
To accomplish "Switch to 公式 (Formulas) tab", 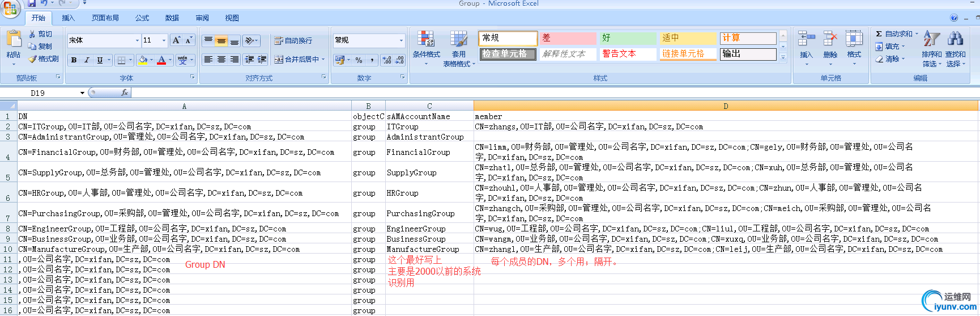I will 142,18.
